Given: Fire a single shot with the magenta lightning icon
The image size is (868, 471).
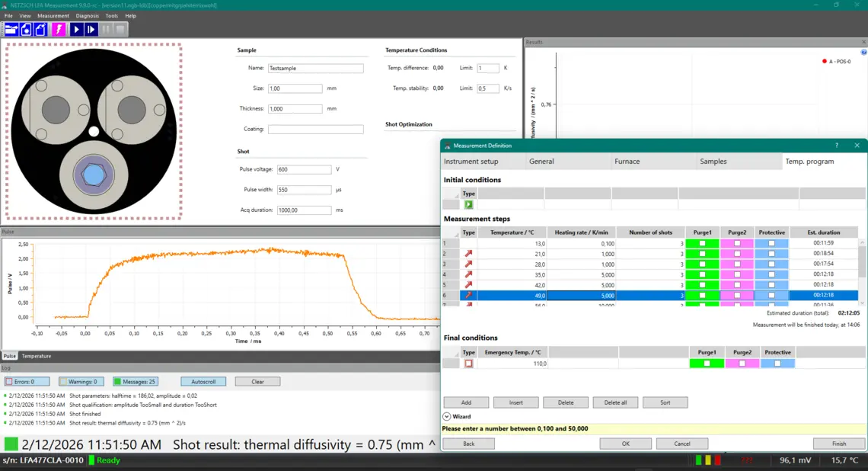Looking at the screenshot, I should tap(59, 30).
